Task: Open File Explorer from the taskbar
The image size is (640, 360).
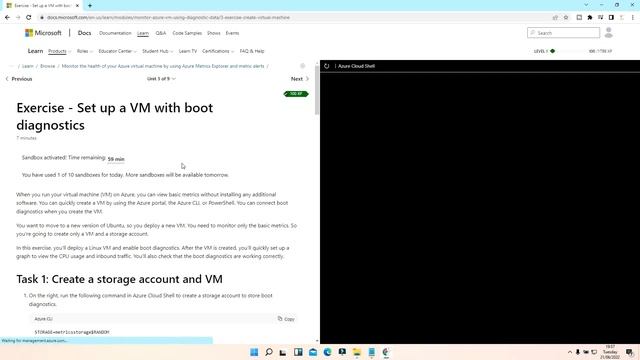Action: pos(357,352)
